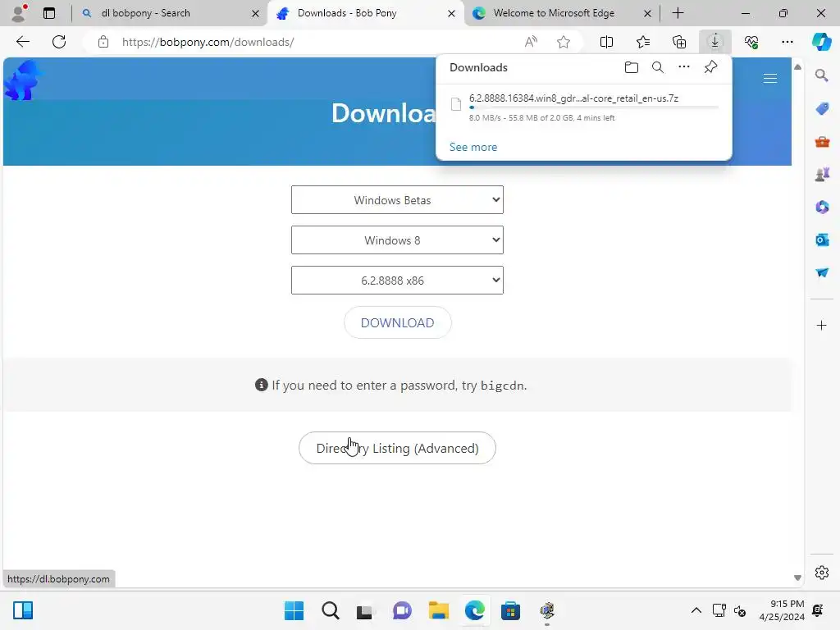Viewport: 840px width, 630px height.
Task: Open sidebar Search icon
Action: pos(822,75)
